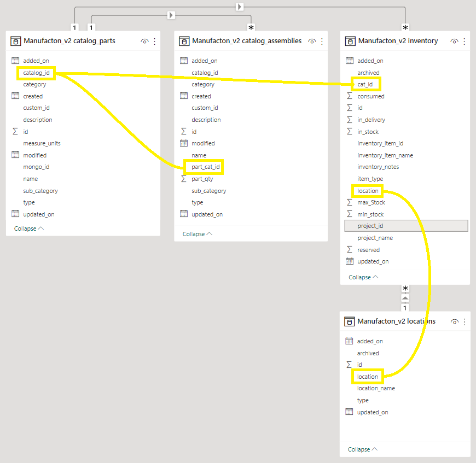Hide the inventory table using the eye icon

point(455,41)
